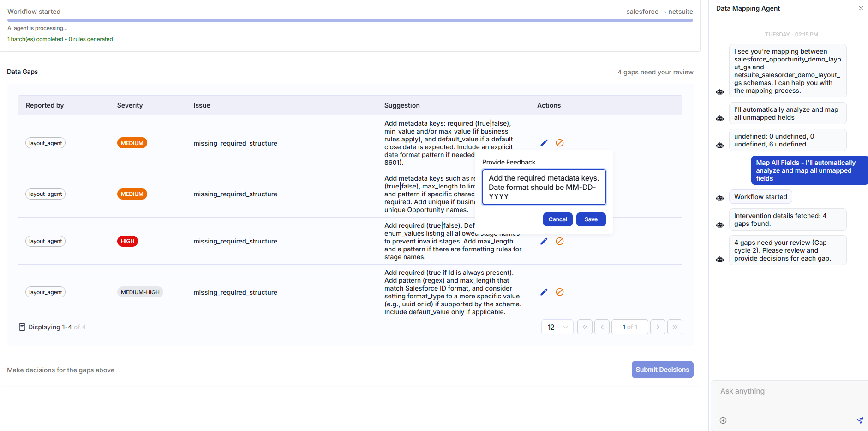
Task: Click layout_agent tag in the HIGH row
Action: click(45, 241)
